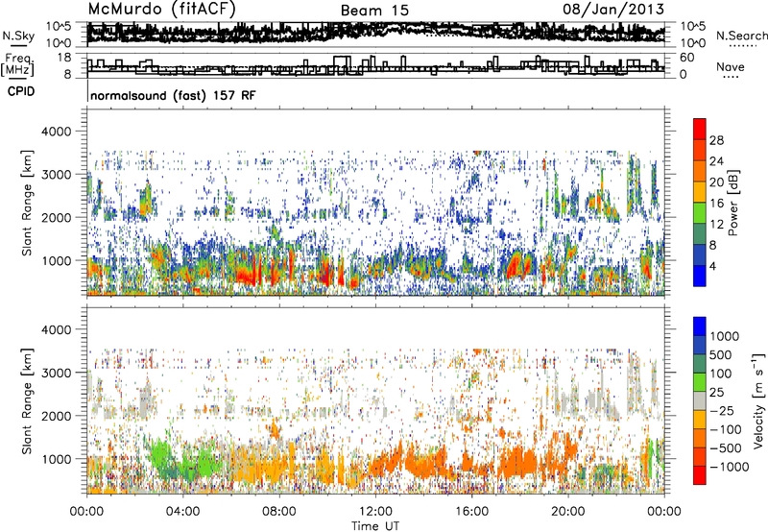Image resolution: width=768 pixels, height=532 pixels.
Task: Click the 20:00 time tick label
Action: pyautogui.click(x=568, y=512)
